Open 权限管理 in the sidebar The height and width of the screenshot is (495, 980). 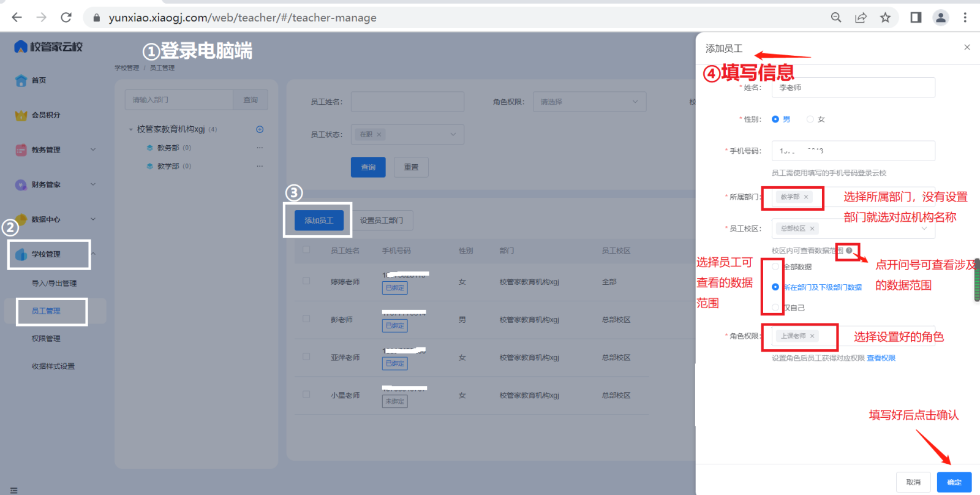[46, 339]
